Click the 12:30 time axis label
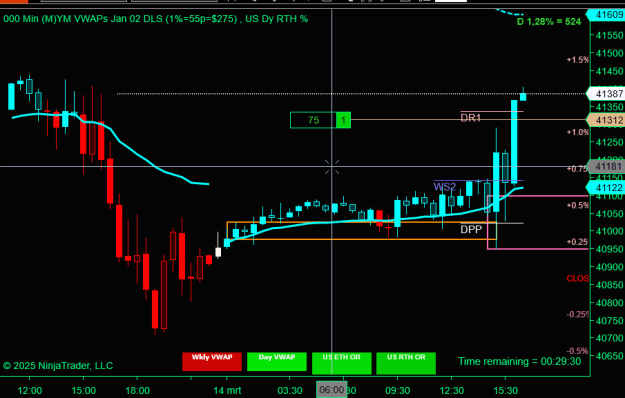The height and width of the screenshot is (398, 625). click(452, 390)
